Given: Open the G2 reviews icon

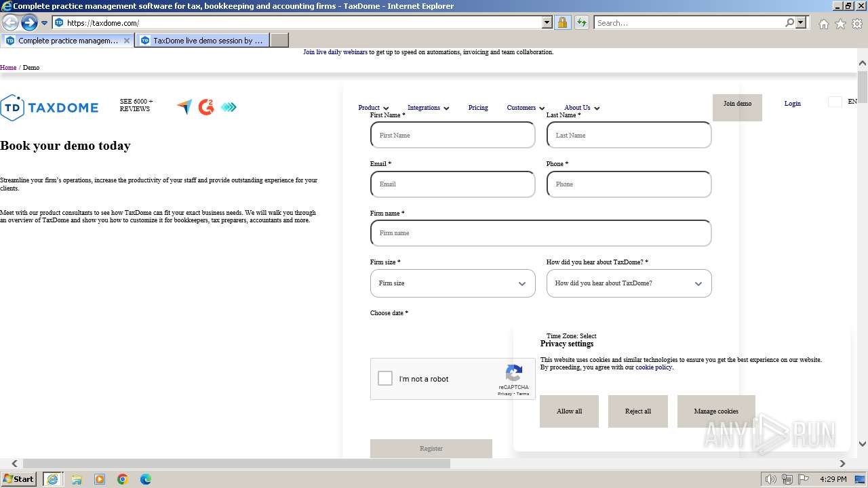Looking at the screenshot, I should point(206,107).
